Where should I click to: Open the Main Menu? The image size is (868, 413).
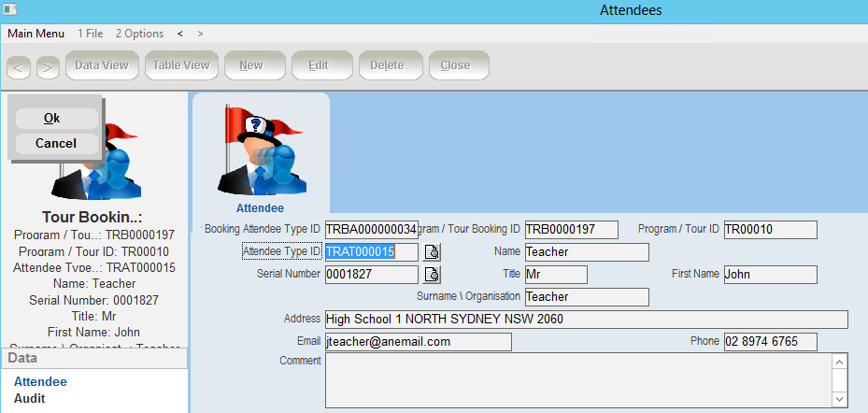36,34
